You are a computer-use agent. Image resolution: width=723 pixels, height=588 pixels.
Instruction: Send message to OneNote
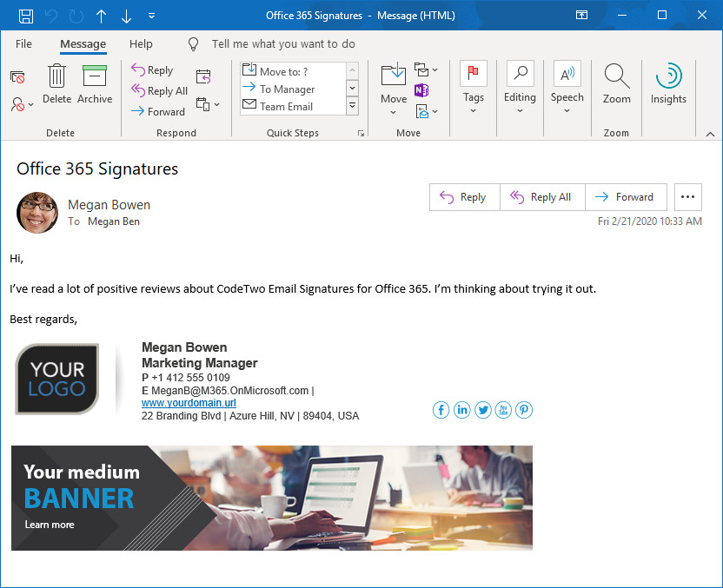pyautogui.click(x=421, y=90)
